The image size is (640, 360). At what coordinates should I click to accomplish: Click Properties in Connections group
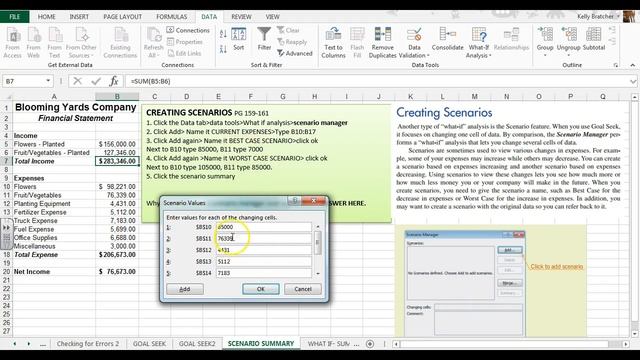pos(184,42)
